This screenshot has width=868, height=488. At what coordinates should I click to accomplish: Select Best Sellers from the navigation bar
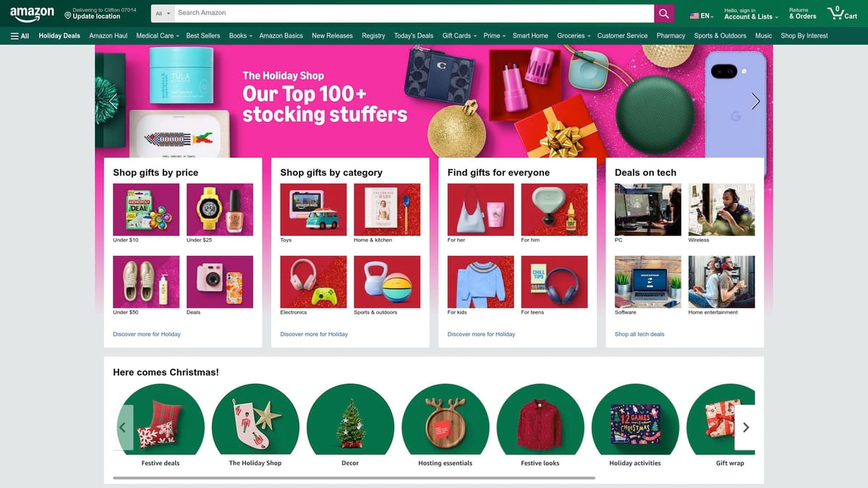click(x=203, y=35)
